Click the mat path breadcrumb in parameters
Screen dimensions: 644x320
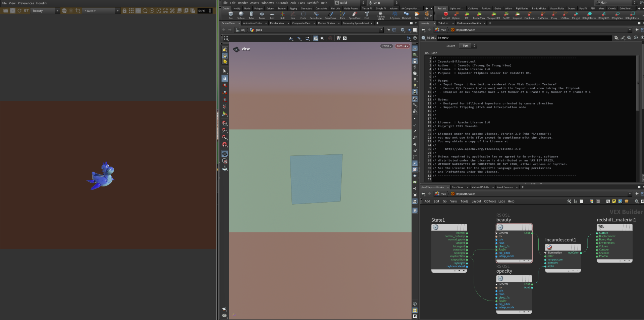point(443,30)
